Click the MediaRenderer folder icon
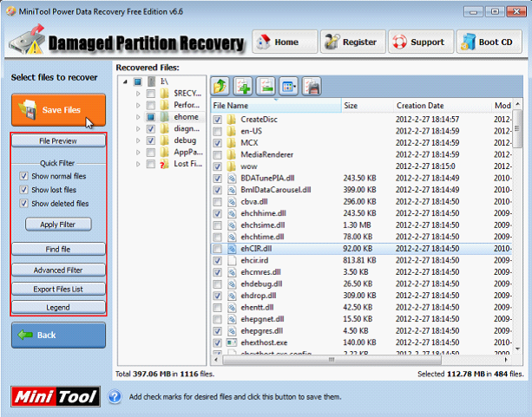Image resolution: width=532 pixels, height=417 pixels. (x=232, y=154)
